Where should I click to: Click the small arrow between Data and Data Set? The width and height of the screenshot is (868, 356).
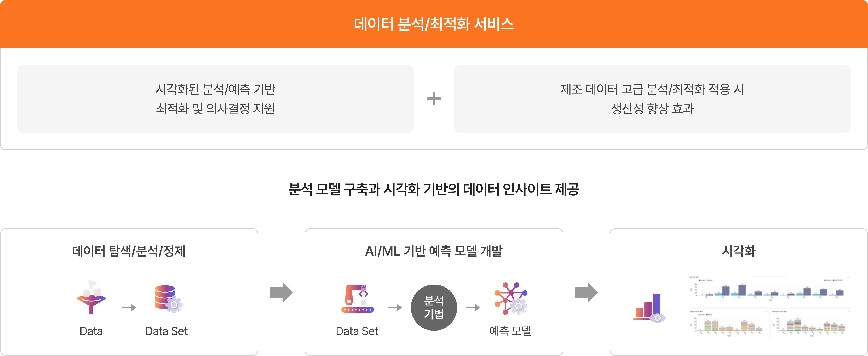(129, 307)
